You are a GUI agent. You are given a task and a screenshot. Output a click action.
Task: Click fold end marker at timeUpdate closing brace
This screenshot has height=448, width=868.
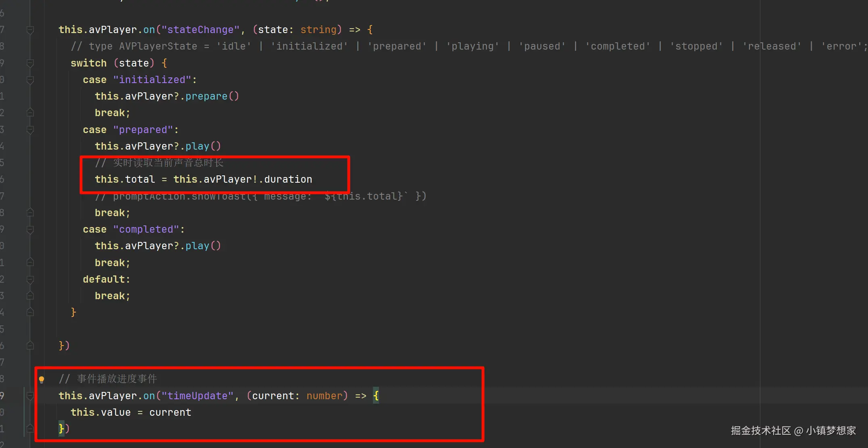(x=30, y=429)
